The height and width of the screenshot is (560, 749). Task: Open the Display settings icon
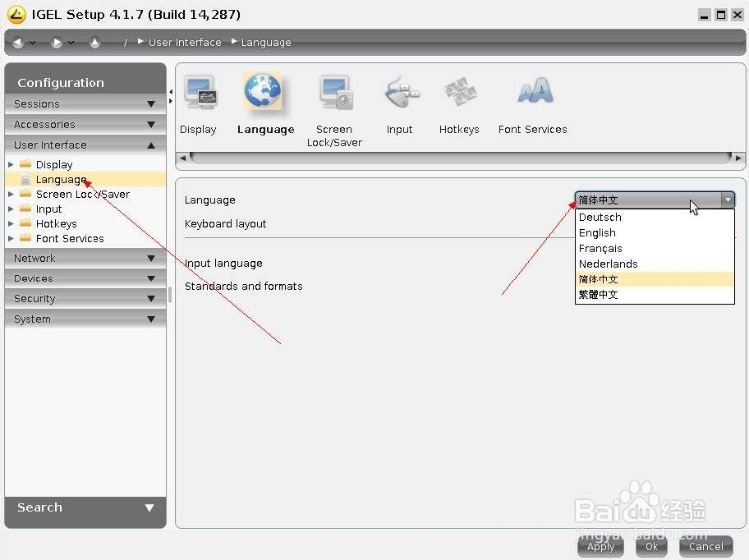[x=200, y=92]
